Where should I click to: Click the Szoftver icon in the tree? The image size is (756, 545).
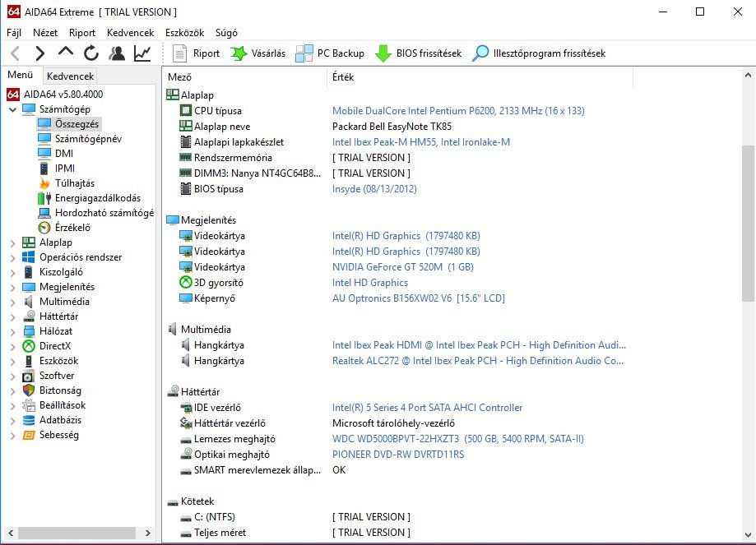click(29, 376)
